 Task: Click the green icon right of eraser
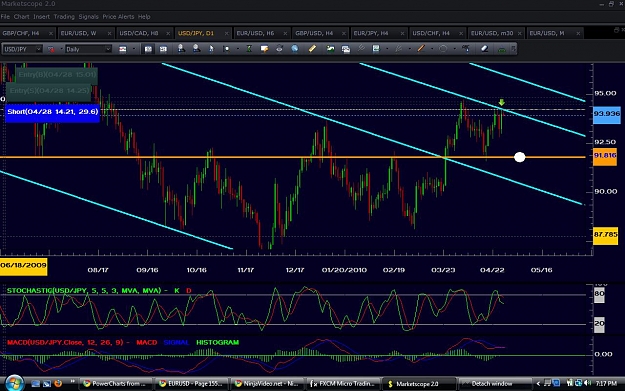point(501,49)
